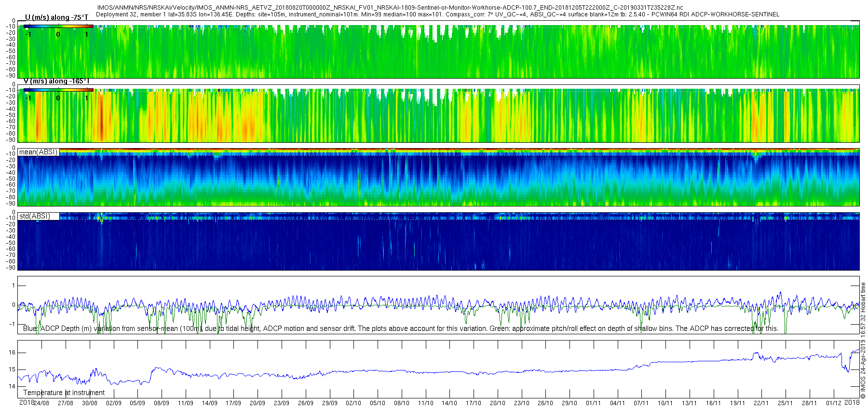Viewport: 868px width, 410px height.
Task: Click the U velocity heatmap plot area
Action: tap(438, 50)
